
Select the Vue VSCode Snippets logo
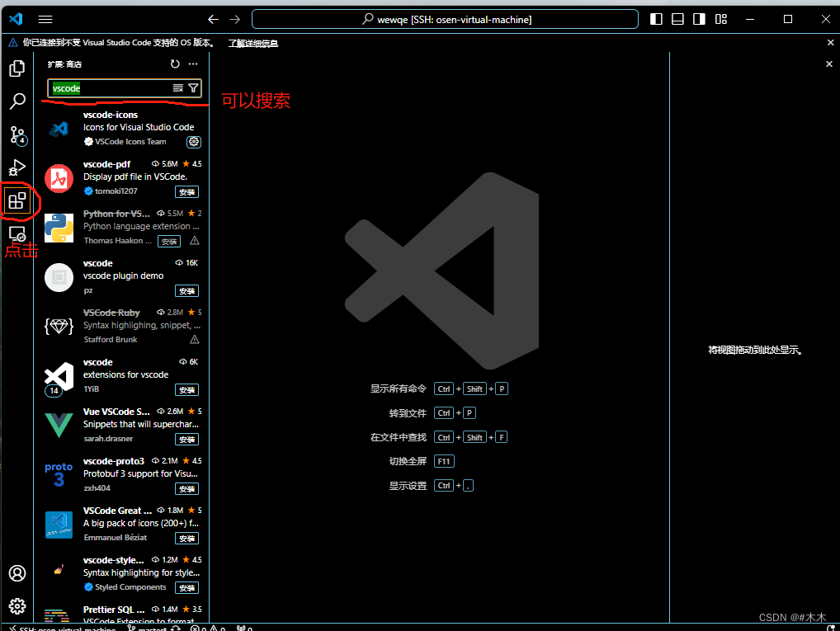coord(59,426)
